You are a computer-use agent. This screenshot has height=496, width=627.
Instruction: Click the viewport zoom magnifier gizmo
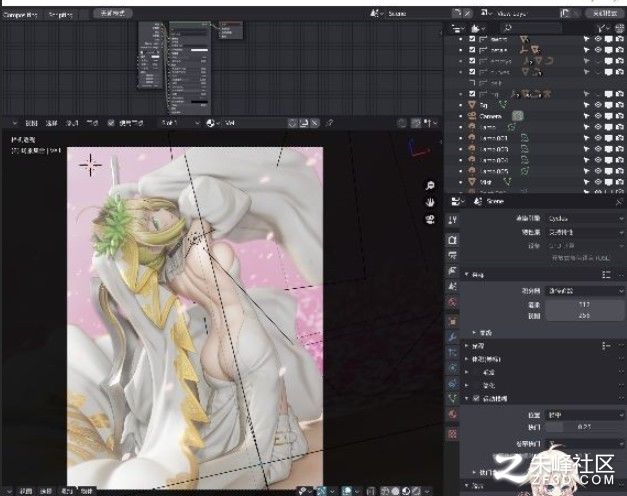pyautogui.click(x=430, y=185)
